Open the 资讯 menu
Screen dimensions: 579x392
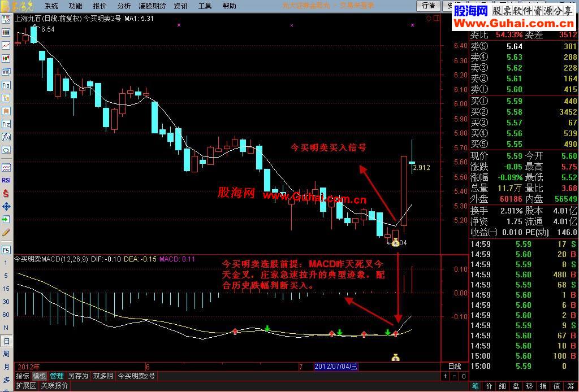[180, 6]
